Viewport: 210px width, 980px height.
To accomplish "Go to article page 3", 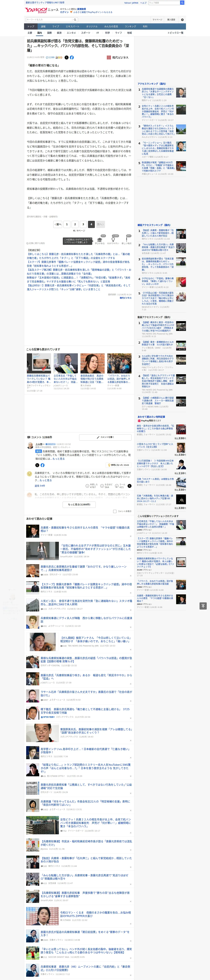I will [83, 224].
